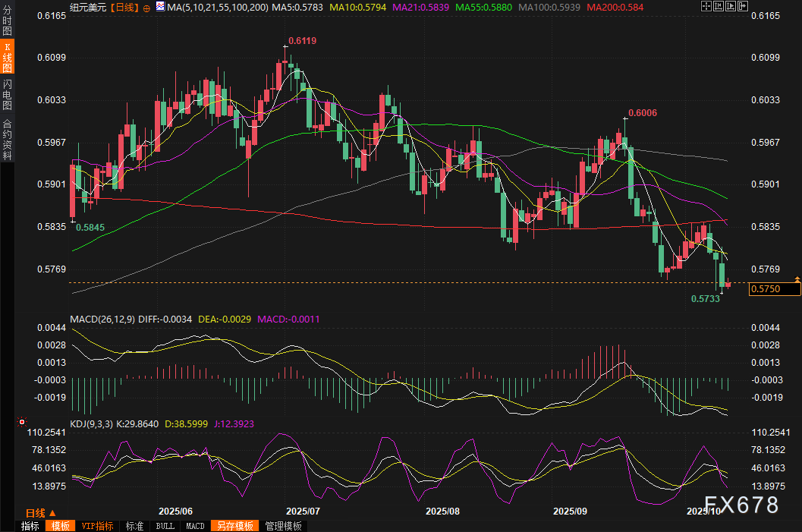
Task: Click the small red dot icon beside KDJ
Action: click(21, 421)
